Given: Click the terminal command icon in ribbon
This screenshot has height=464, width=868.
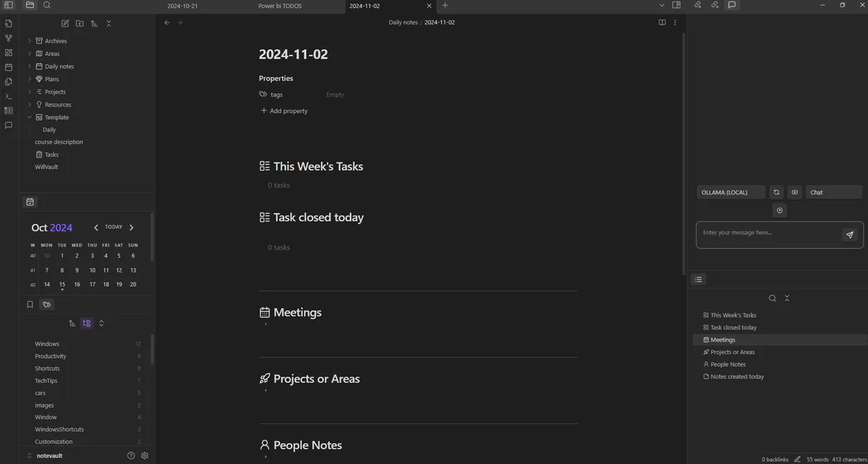Looking at the screenshot, I should (9, 96).
